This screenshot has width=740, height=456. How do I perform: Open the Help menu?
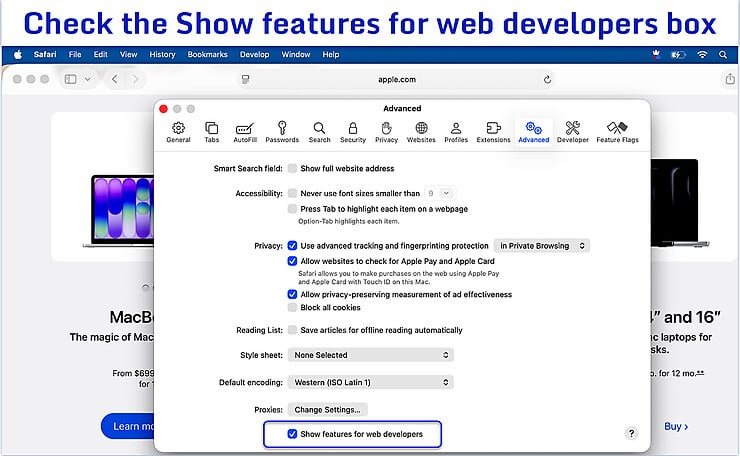coord(331,55)
